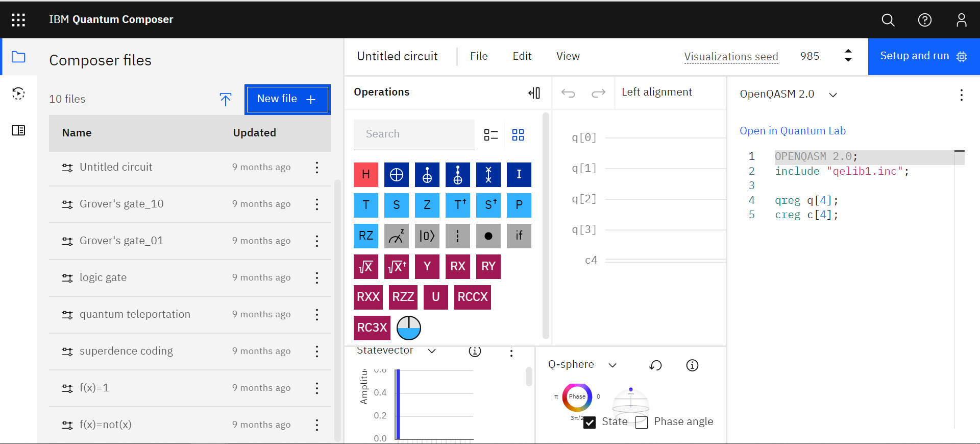
Task: Open options for Grover's gate_10
Action: pos(317,204)
